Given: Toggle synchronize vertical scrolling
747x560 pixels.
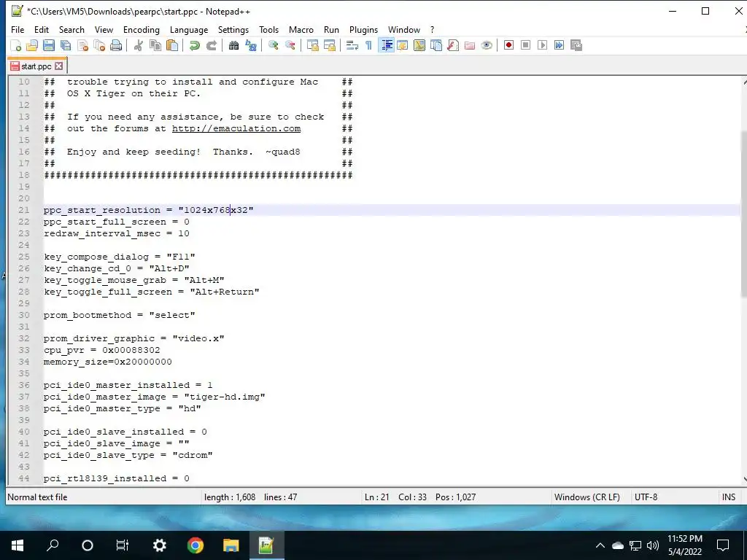Looking at the screenshot, I should (x=312, y=46).
